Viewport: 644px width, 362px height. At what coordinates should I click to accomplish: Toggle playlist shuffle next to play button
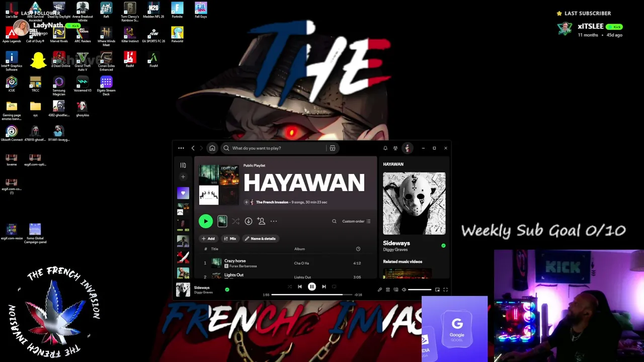[x=235, y=221]
